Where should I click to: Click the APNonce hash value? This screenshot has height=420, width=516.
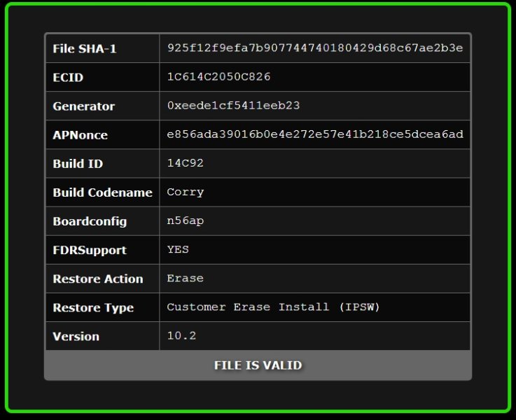tap(315, 134)
